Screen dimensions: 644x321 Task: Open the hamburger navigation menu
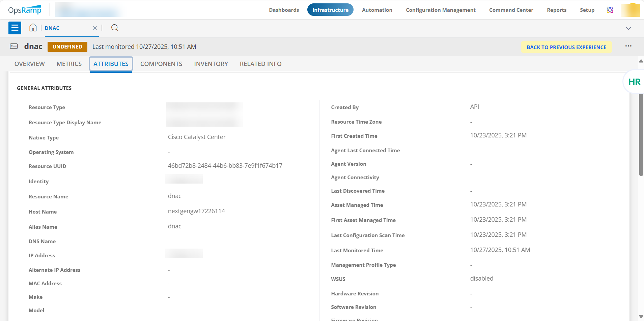pyautogui.click(x=15, y=28)
